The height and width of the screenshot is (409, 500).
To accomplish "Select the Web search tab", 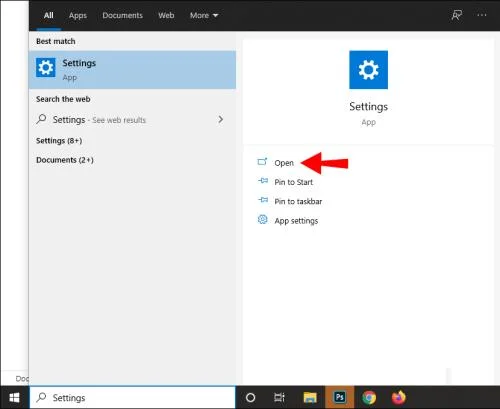I will tap(166, 15).
